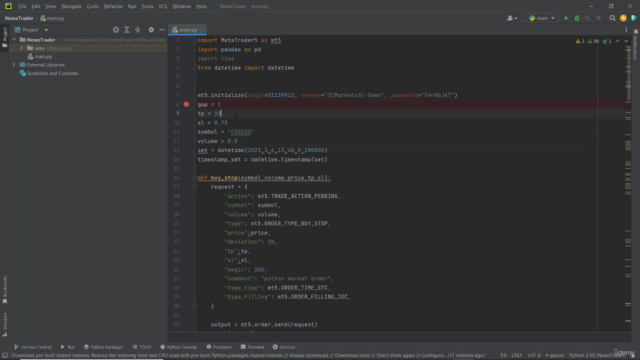Click the 4 spaces indent widget
The image size is (640, 360).
pyautogui.click(x=554, y=355)
